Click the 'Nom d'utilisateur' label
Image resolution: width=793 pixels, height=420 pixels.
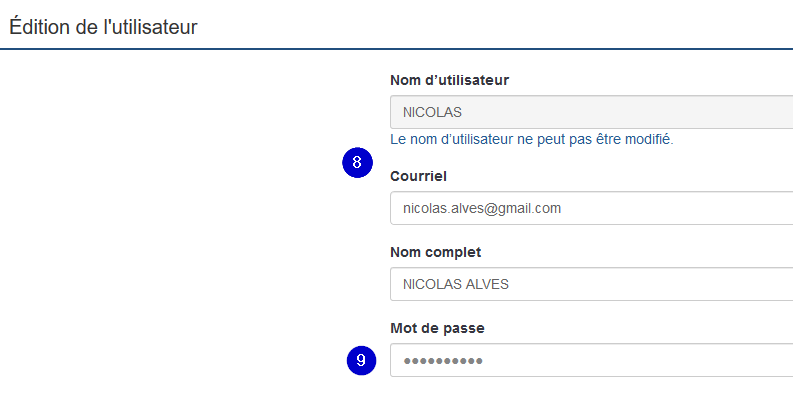(x=449, y=80)
